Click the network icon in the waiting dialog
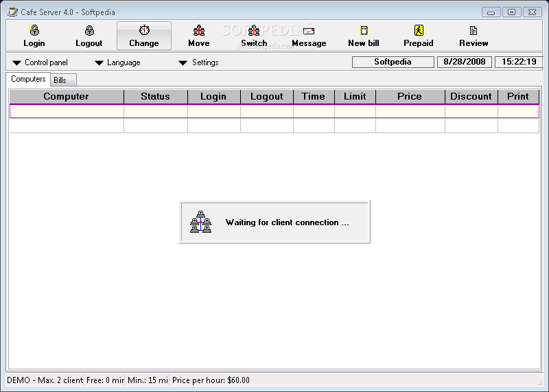This screenshot has height=392, width=549. coord(200,222)
